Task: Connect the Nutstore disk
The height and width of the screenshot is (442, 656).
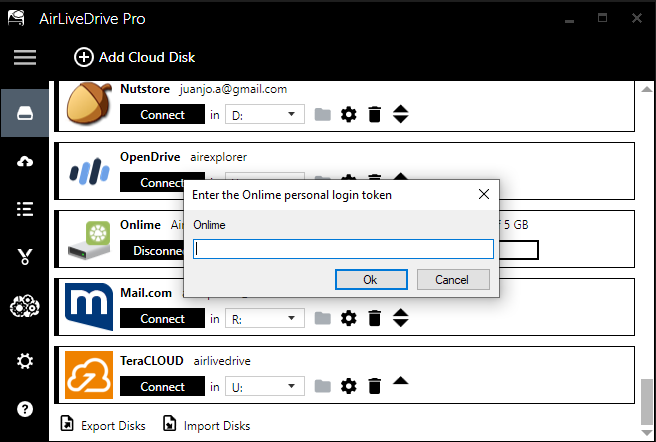Action: [162, 114]
